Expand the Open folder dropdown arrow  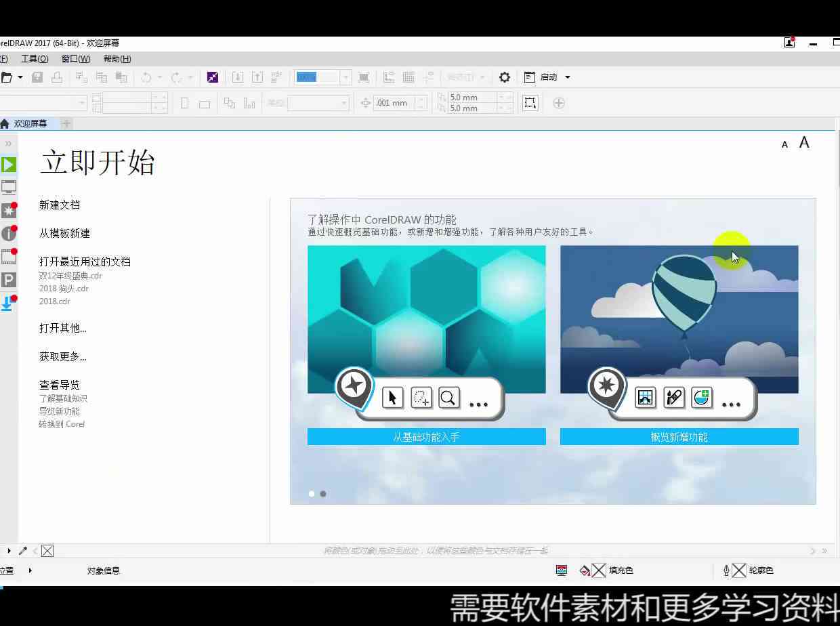20,77
